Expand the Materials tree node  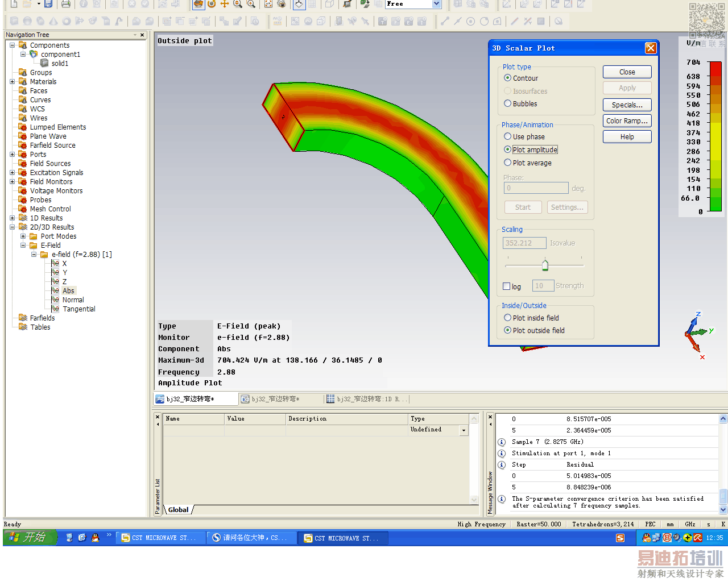(12, 81)
